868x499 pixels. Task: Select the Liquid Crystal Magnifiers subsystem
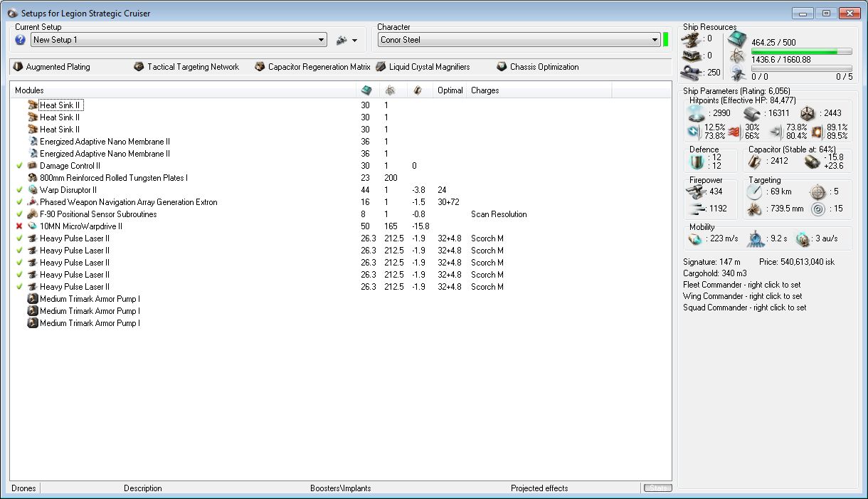coord(423,67)
